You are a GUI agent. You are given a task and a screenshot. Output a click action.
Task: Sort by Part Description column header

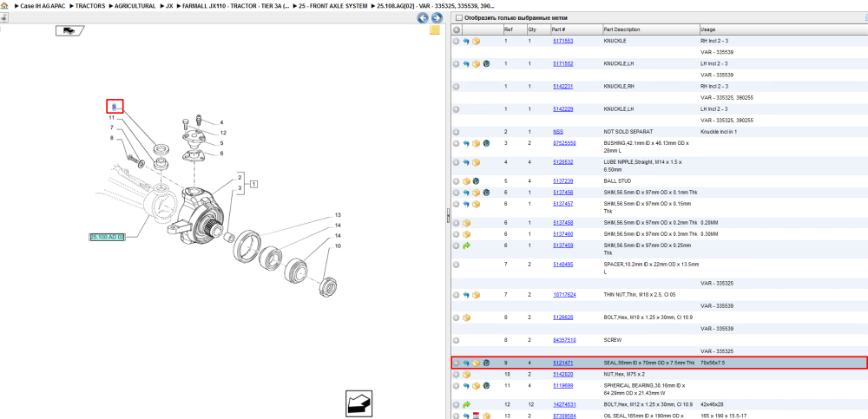[x=622, y=29]
